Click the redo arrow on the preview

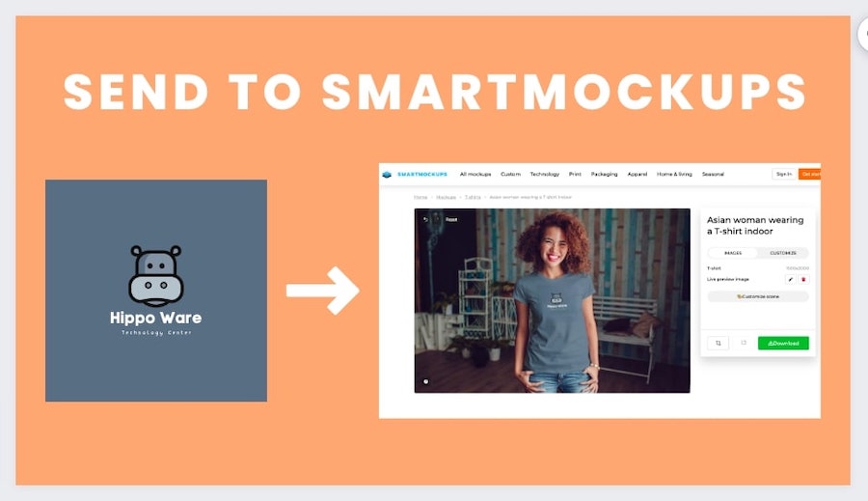(437, 219)
